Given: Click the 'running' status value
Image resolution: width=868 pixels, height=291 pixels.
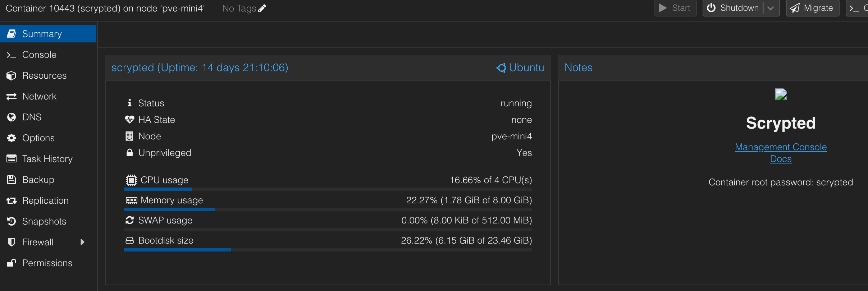Looking at the screenshot, I should [x=516, y=103].
